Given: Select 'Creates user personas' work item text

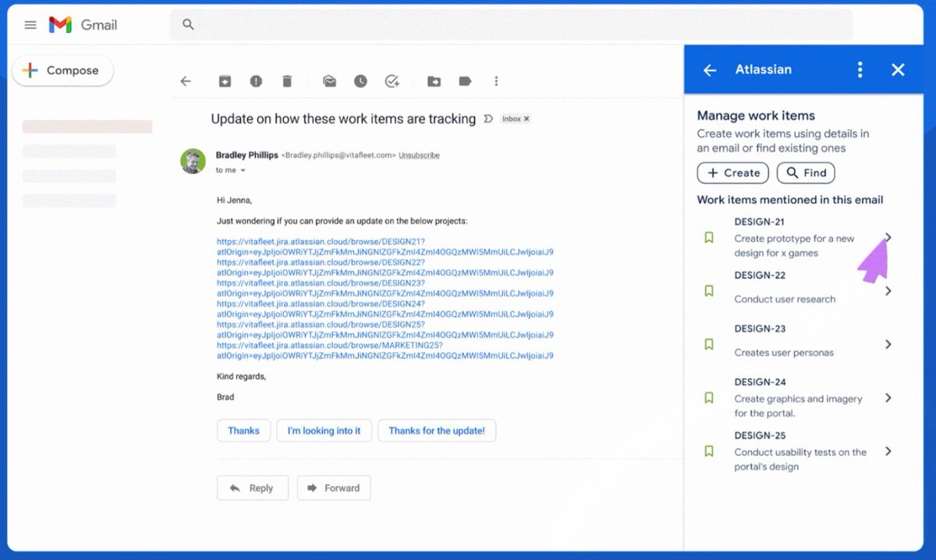Looking at the screenshot, I should click(784, 353).
